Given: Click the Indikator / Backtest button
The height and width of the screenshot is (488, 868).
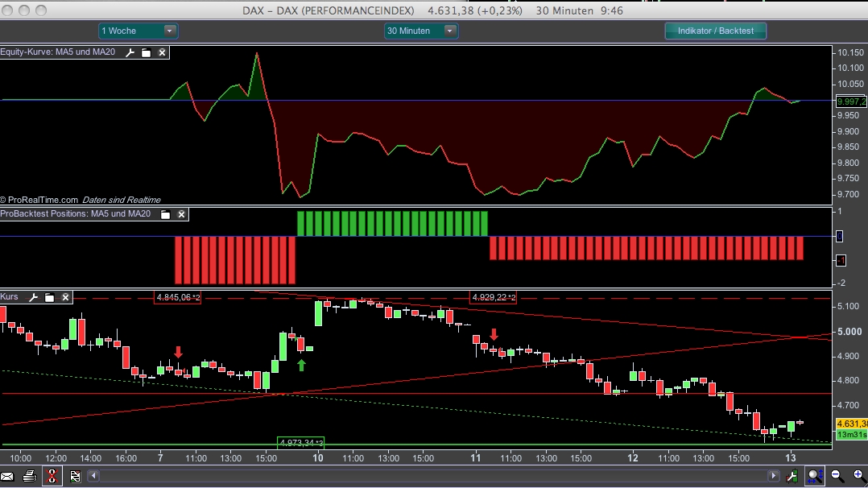Looking at the screenshot, I should coord(716,31).
